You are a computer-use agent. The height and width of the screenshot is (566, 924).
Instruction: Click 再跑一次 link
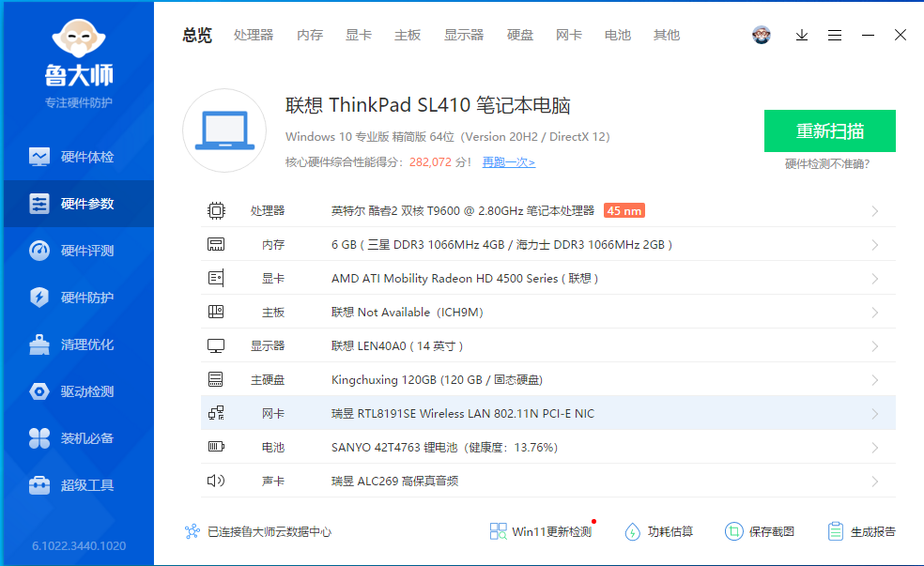click(x=509, y=162)
